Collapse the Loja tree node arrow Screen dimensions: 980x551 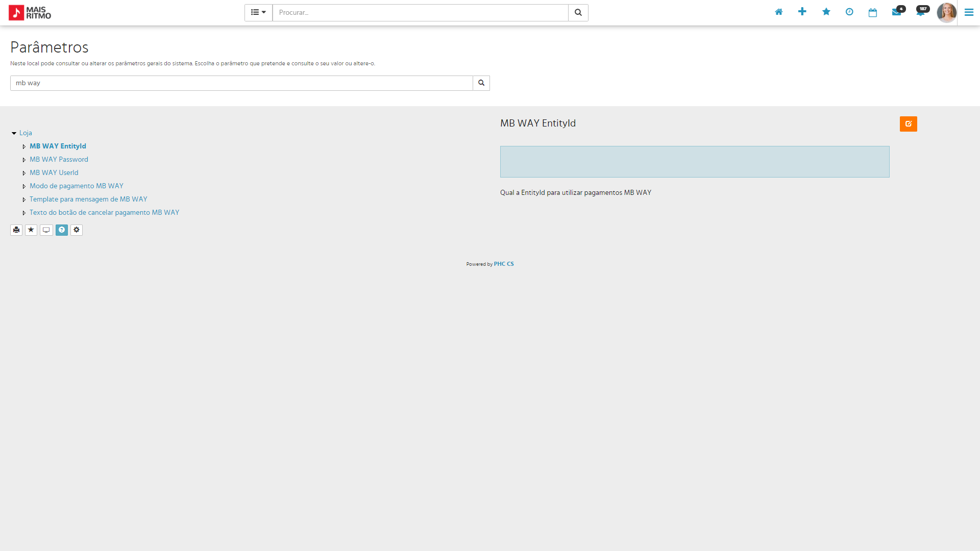click(14, 133)
